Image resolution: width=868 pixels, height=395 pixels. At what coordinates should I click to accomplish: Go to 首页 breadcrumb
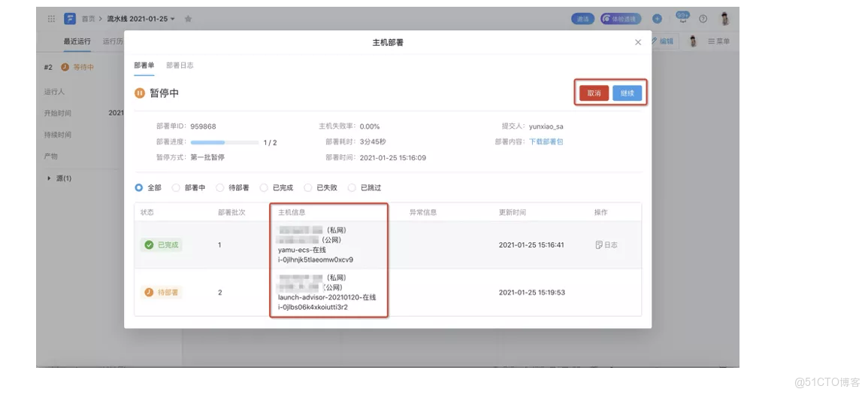[x=88, y=19]
